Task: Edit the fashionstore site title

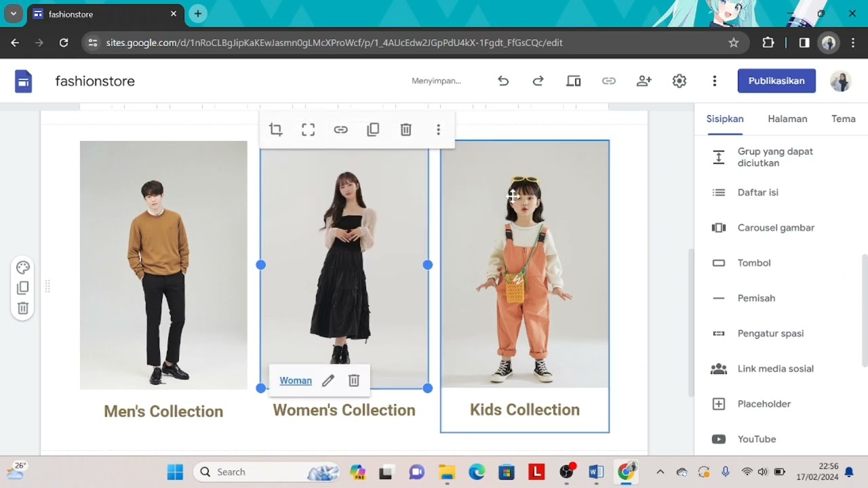Action: [x=95, y=81]
